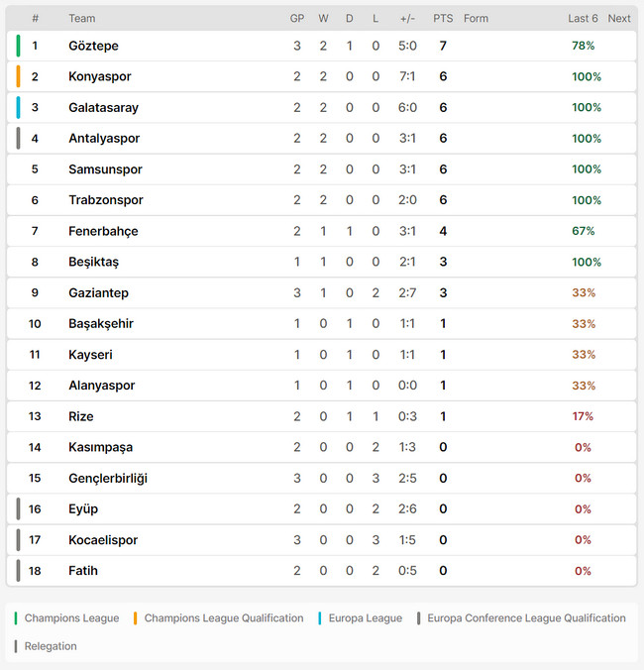Click the Next column header
Image resolution: width=644 pixels, height=670 pixels.
[619, 19]
